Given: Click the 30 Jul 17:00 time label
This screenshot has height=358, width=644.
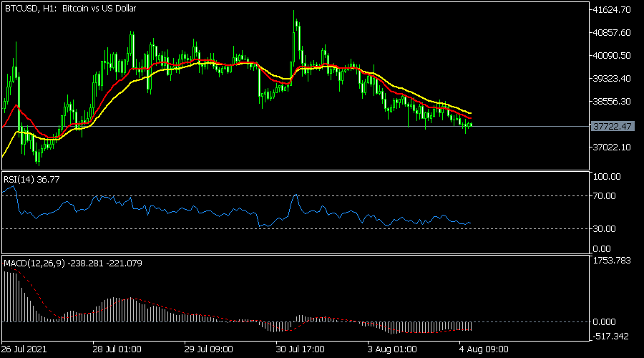Looking at the screenshot, I should point(301,349).
